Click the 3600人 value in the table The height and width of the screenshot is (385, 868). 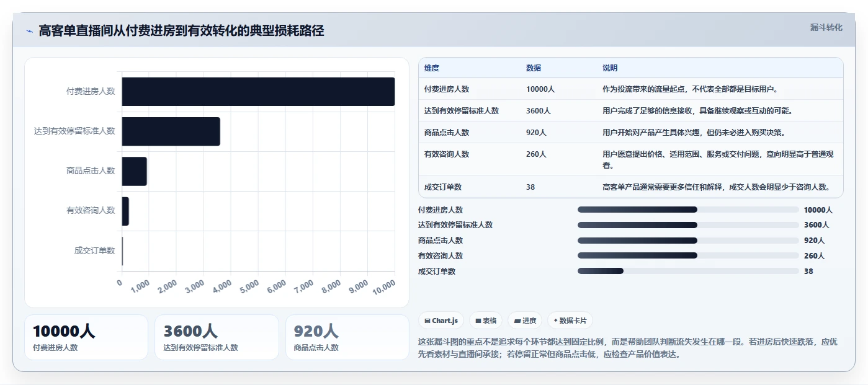pos(539,111)
